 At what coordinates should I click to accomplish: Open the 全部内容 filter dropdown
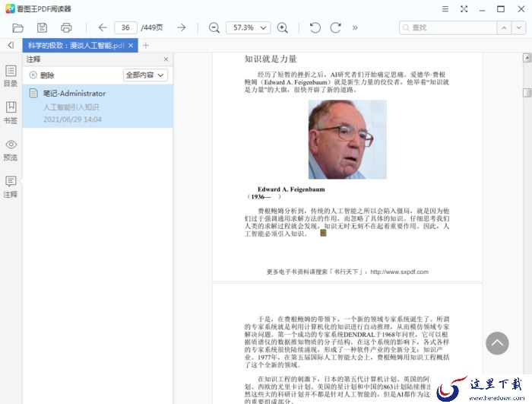tap(145, 75)
